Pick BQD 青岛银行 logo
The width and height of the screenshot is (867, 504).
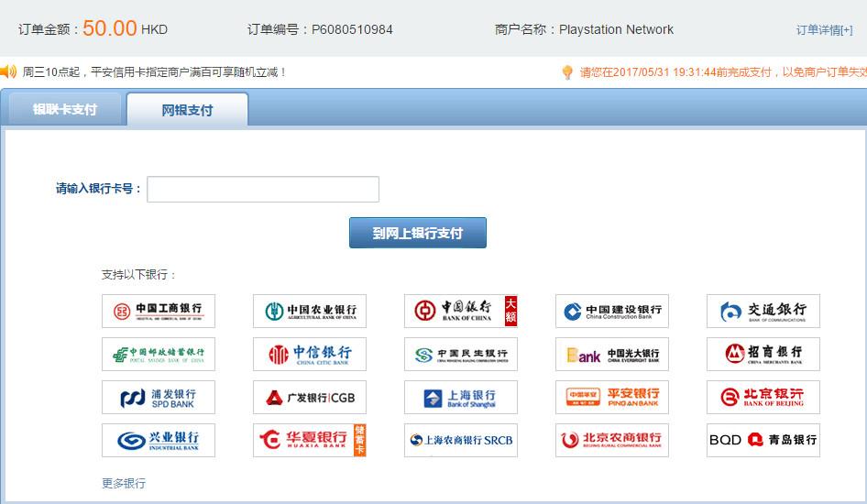[763, 441]
